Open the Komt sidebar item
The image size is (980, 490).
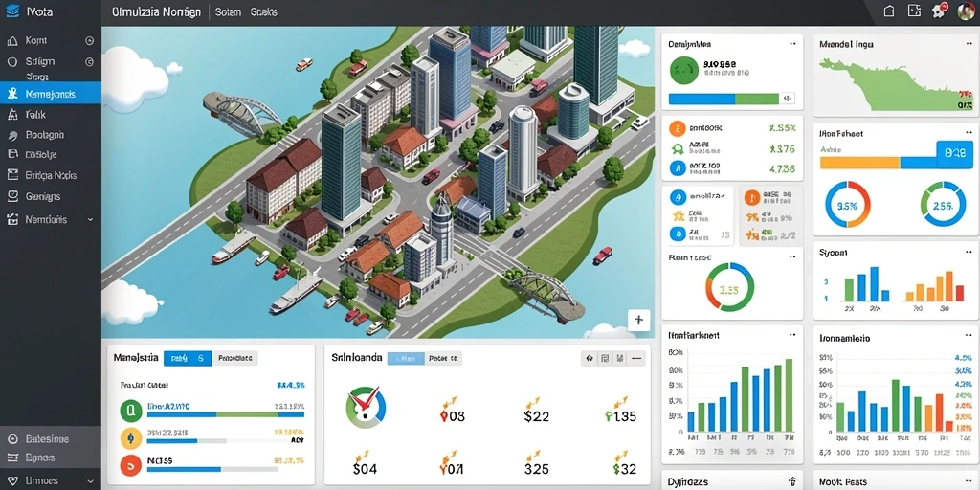[50, 40]
